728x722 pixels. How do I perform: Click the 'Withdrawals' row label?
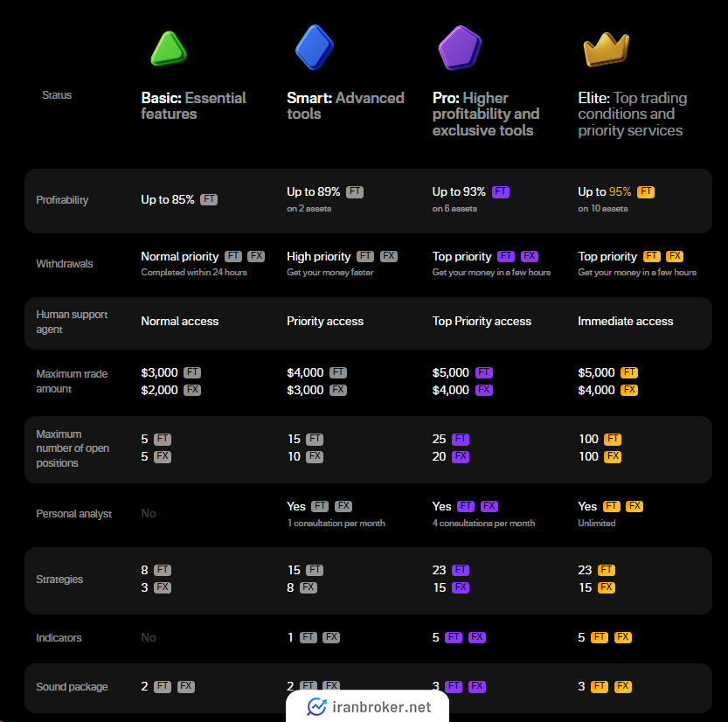click(x=65, y=264)
